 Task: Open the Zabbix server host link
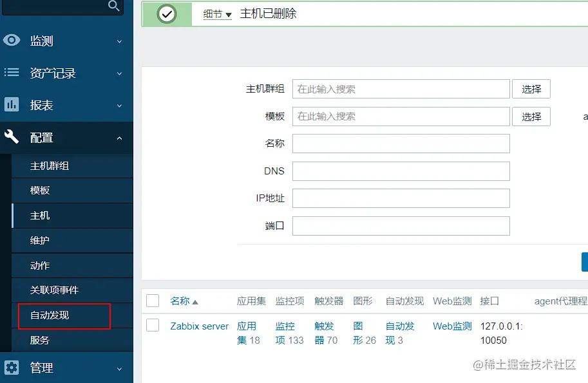[199, 326]
